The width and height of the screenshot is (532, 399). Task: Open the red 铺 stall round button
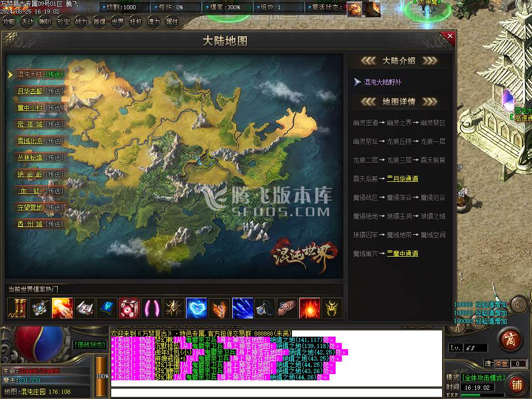tap(517, 384)
